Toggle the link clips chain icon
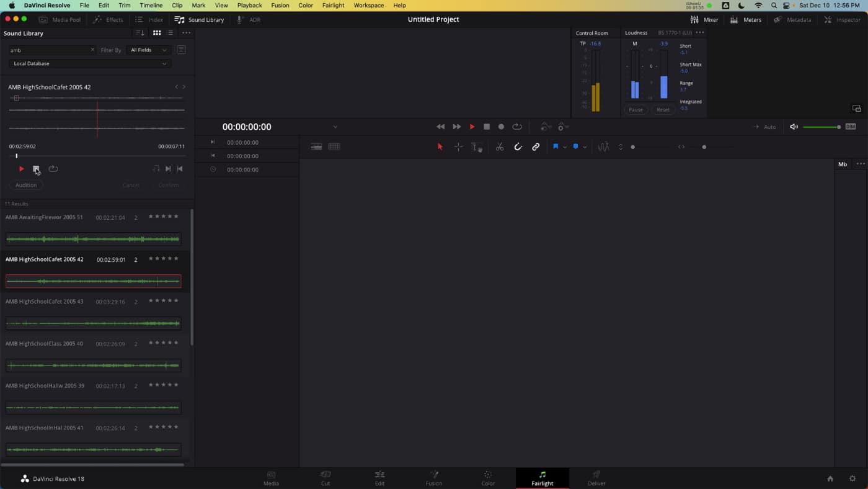 pos(536,147)
